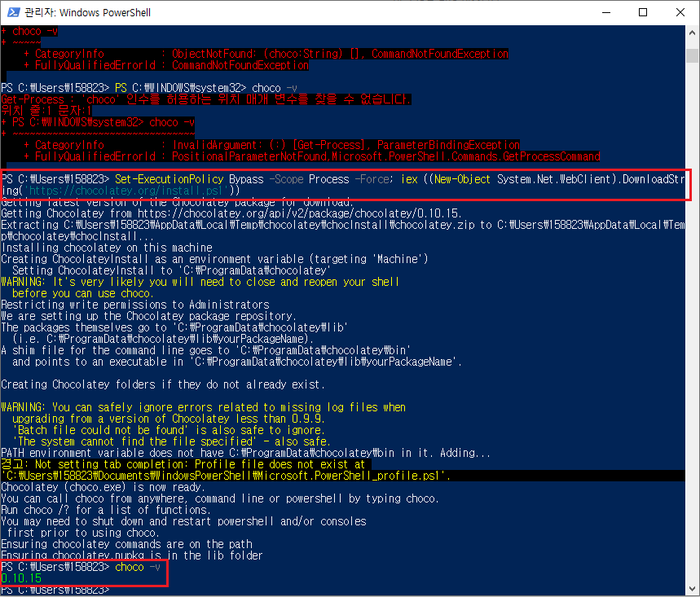Click the 'ObjectNotFound: (choco:String)' CategoryInfo line
The height and width of the screenshot is (597, 700).
[266, 54]
